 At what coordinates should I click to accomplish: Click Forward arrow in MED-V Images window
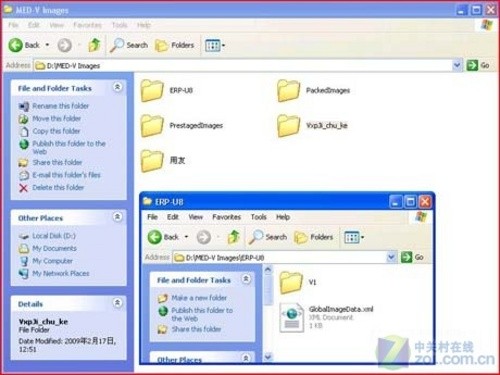pos(65,45)
